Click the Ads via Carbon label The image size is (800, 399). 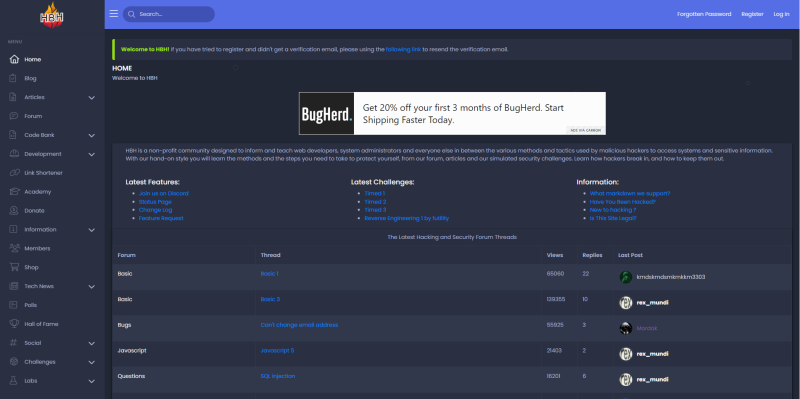point(586,131)
